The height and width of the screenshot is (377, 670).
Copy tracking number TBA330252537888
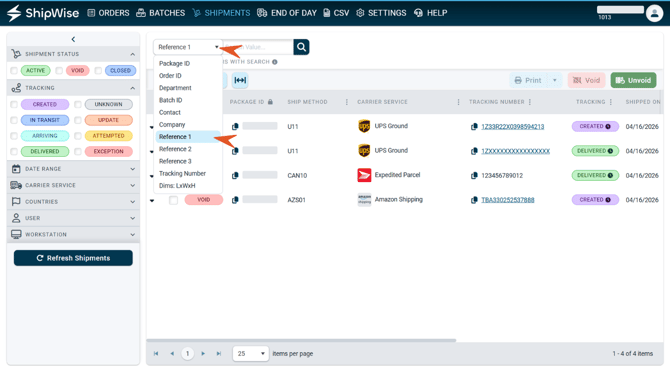click(x=474, y=200)
